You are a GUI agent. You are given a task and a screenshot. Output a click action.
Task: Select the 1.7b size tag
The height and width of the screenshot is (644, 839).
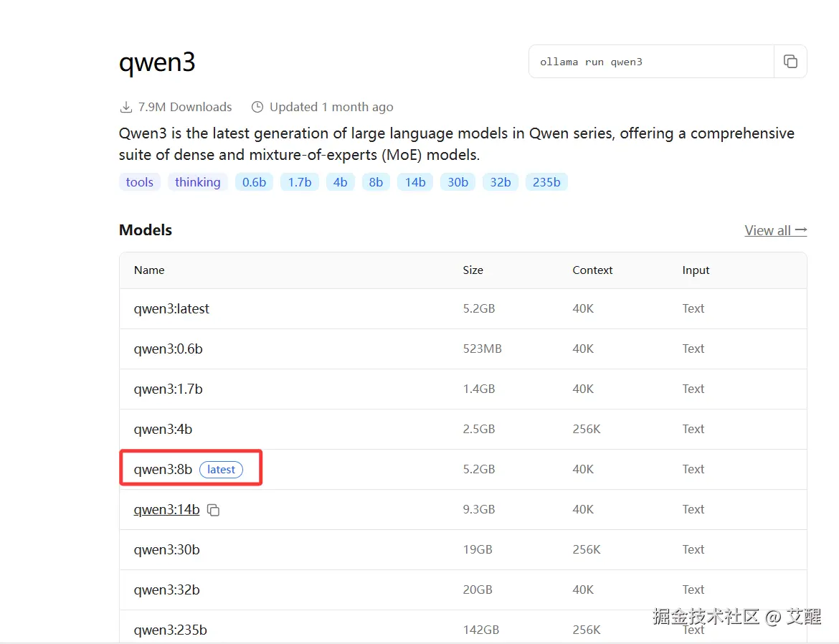tap(300, 182)
